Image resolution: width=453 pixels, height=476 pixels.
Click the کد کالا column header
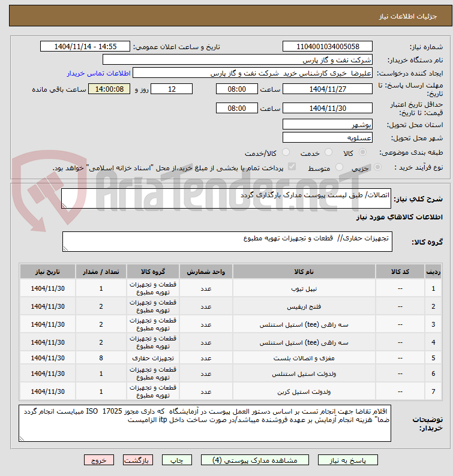[x=400, y=272]
